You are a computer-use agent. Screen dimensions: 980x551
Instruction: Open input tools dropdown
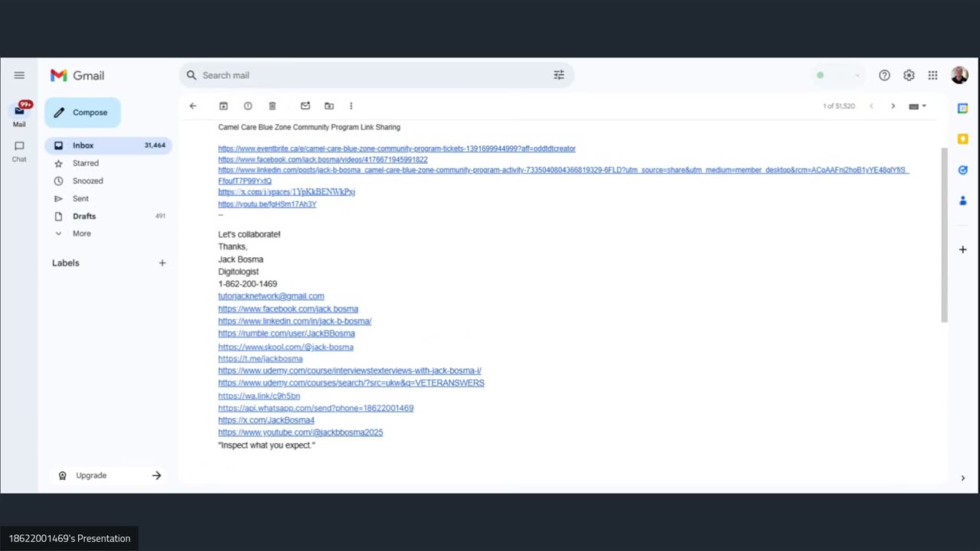point(917,106)
